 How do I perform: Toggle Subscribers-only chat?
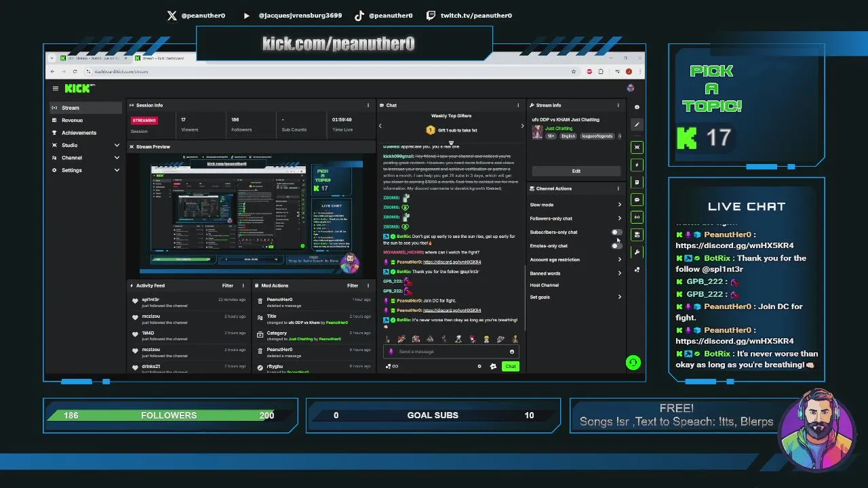click(x=616, y=232)
